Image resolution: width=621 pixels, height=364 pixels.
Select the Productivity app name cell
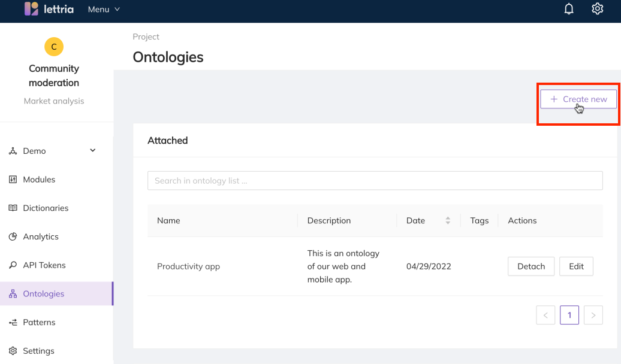pyautogui.click(x=188, y=266)
